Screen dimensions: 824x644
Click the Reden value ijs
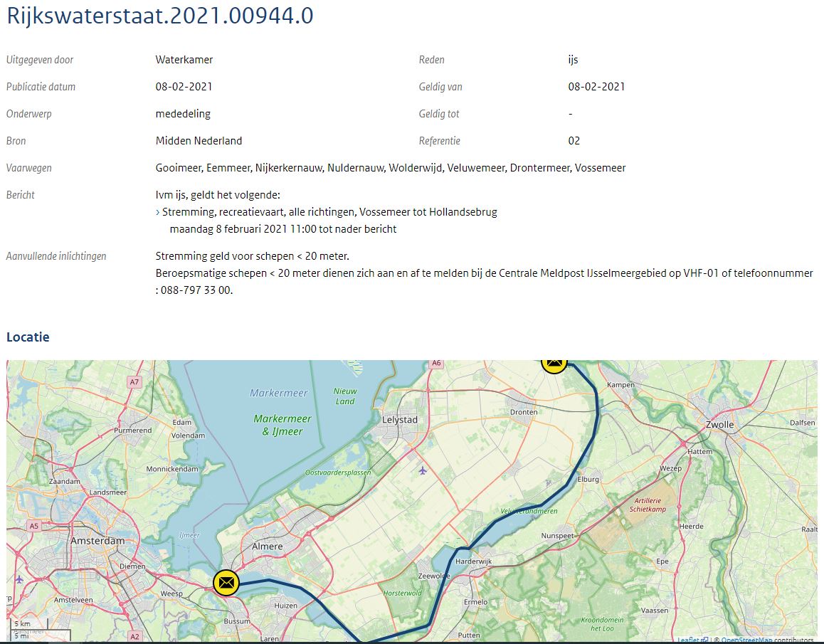click(573, 59)
